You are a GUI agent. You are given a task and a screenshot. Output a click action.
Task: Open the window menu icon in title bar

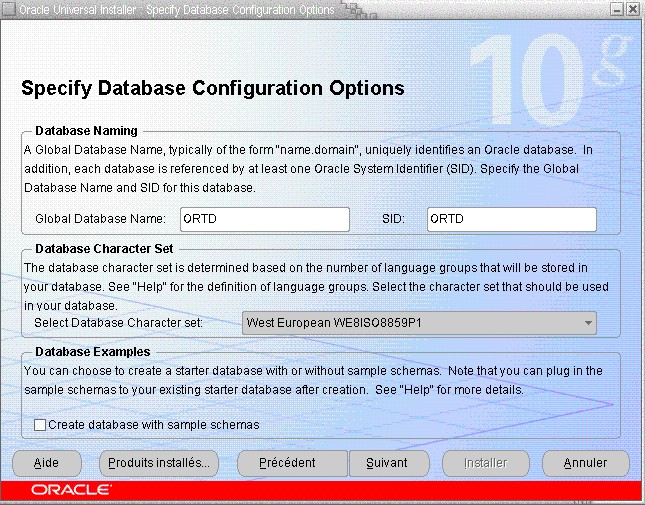(x=9, y=9)
